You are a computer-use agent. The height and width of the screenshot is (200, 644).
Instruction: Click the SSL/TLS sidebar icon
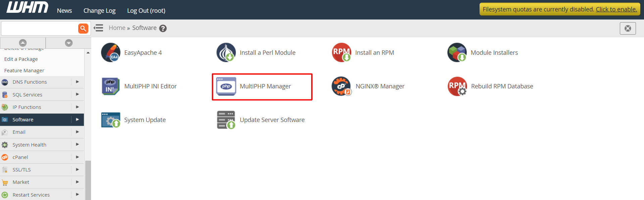pyautogui.click(x=5, y=170)
